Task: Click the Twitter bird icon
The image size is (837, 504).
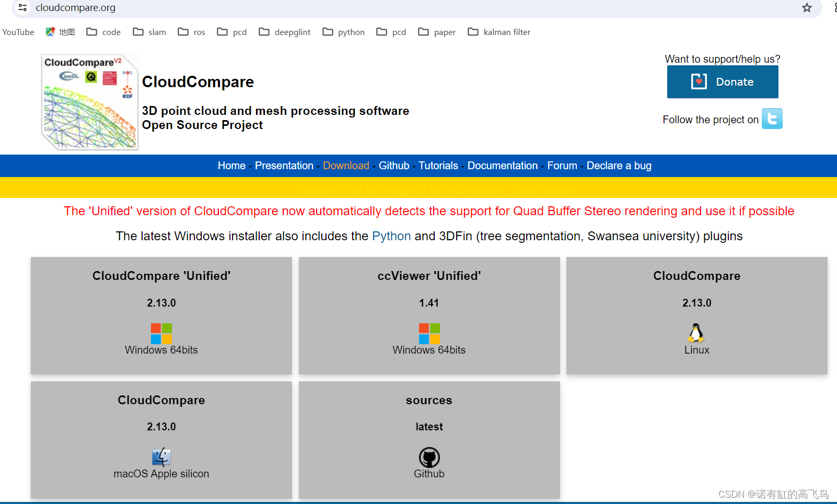Action: point(772,119)
